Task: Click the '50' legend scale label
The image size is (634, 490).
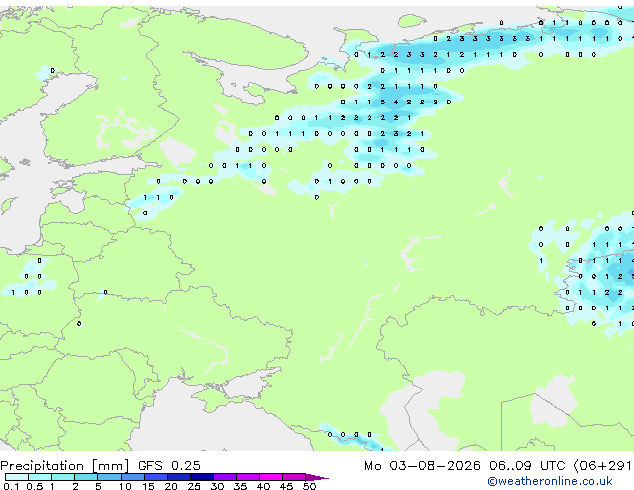Action: [x=310, y=486]
